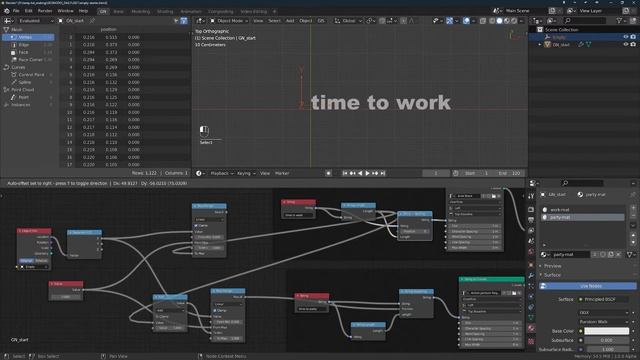The image size is (640, 360).
Task: Open the viewport Object menu
Action: coord(305,20)
